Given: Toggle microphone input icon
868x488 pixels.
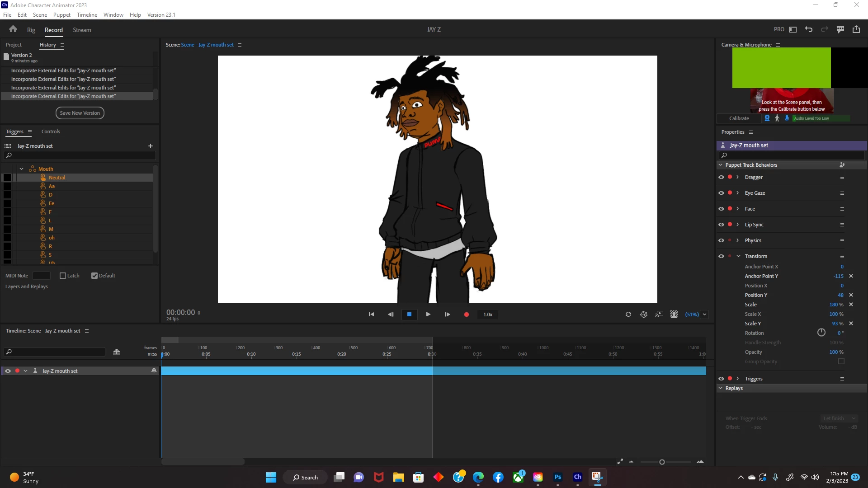Looking at the screenshot, I should [x=787, y=118].
